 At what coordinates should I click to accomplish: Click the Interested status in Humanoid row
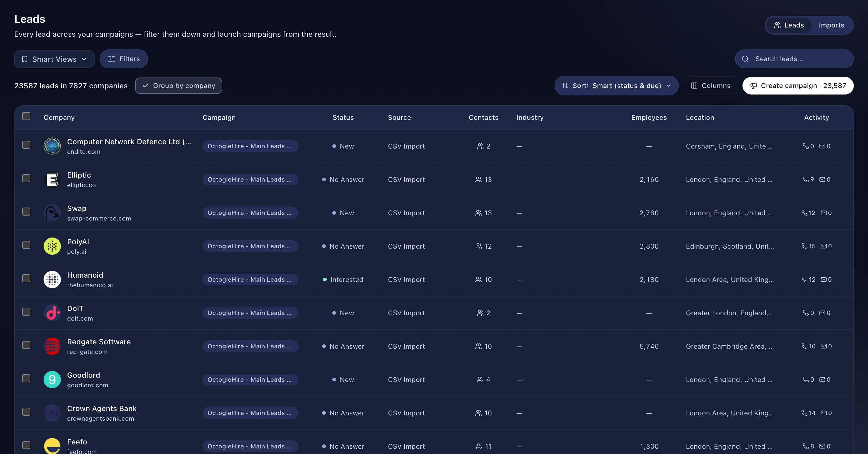(x=343, y=279)
